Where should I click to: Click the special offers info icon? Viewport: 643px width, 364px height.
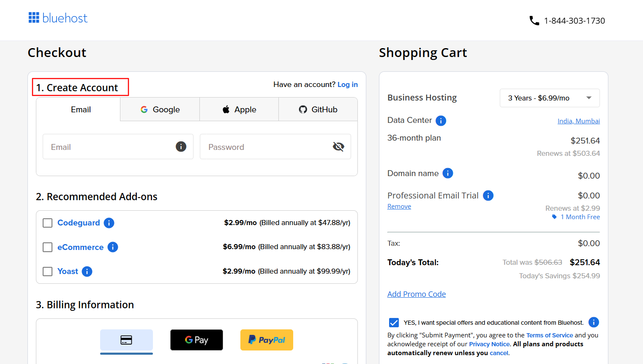click(594, 322)
